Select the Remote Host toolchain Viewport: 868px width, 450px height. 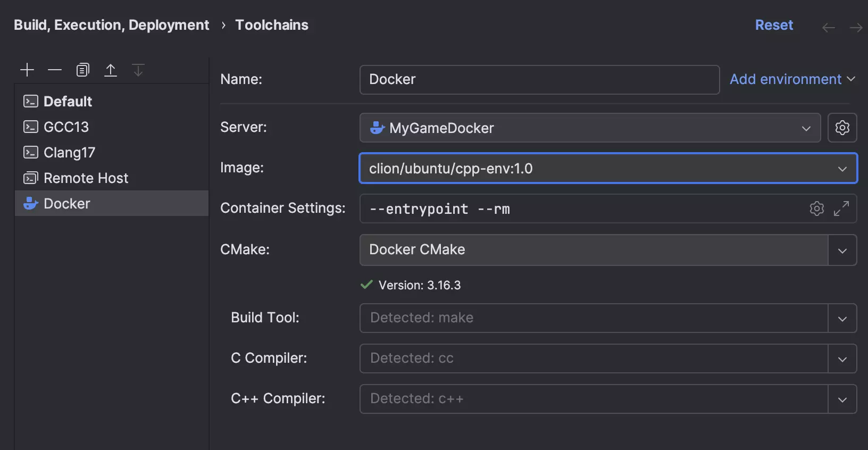[86, 178]
